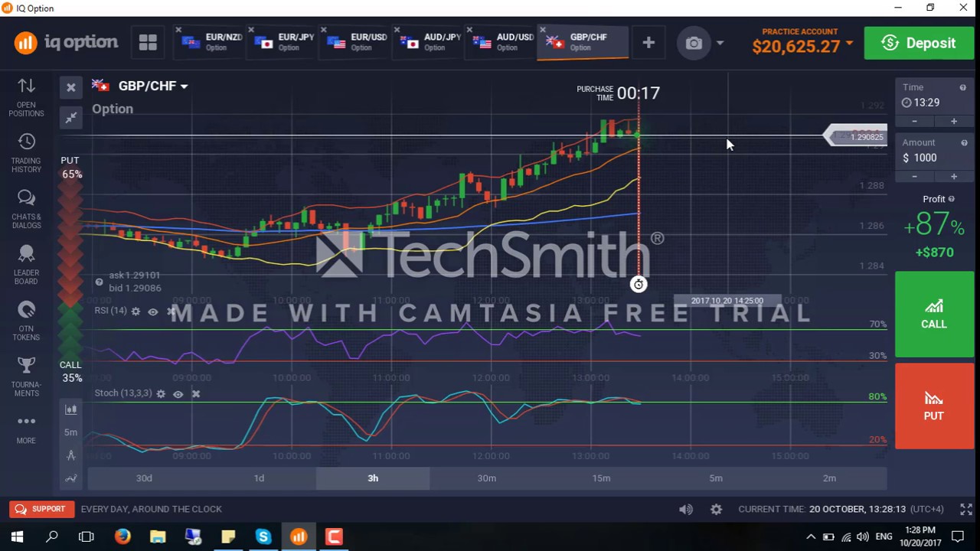Click the ask/bid info question icon
The height and width of the screenshot is (551, 980).
(99, 282)
